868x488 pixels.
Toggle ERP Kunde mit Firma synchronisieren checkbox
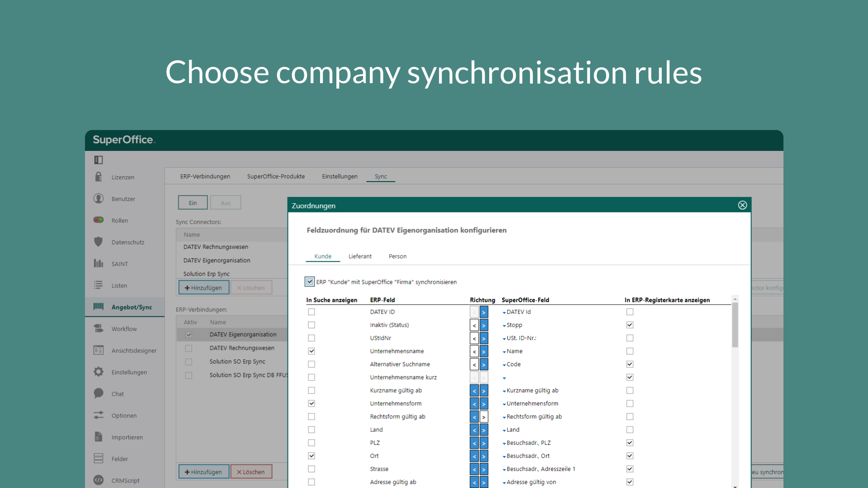(310, 282)
